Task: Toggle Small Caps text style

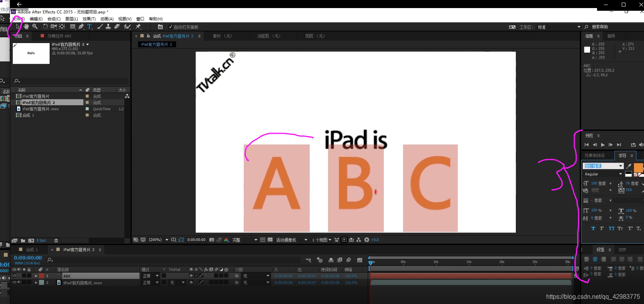Action: (x=620, y=228)
